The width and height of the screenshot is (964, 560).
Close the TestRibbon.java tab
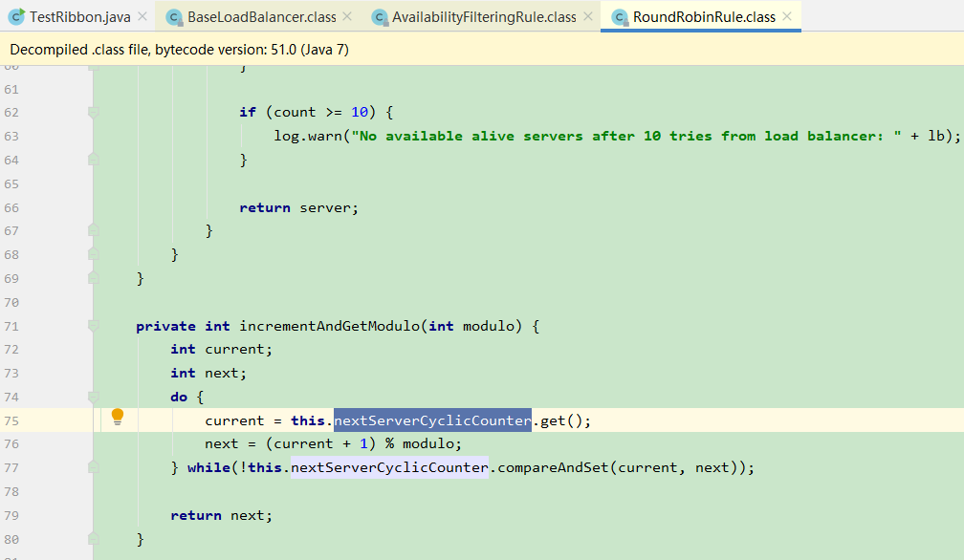click(142, 16)
